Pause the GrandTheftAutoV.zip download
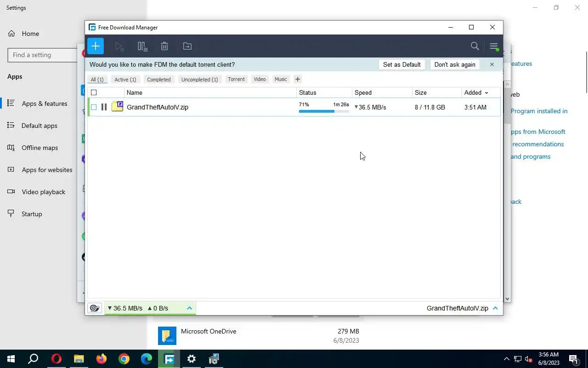This screenshot has height=368, width=588. pos(104,107)
